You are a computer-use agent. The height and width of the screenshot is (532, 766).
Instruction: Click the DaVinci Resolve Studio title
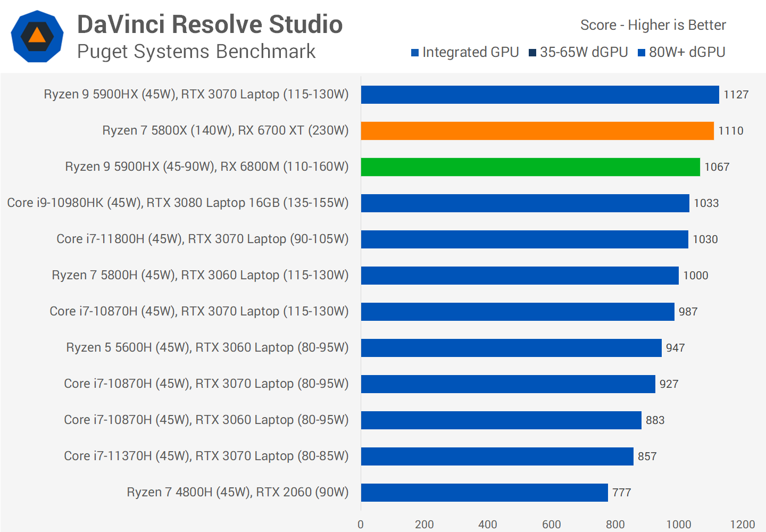point(210,24)
